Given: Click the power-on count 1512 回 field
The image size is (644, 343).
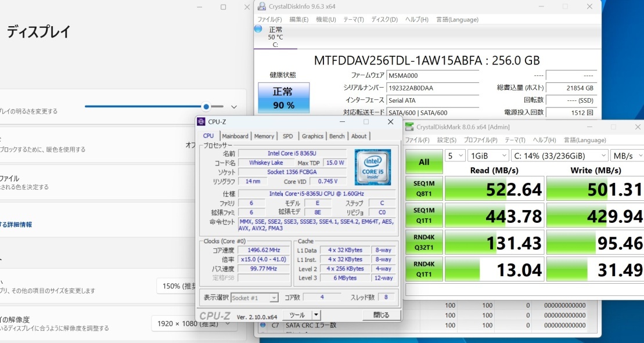Looking at the screenshot, I should pyautogui.click(x=571, y=113).
